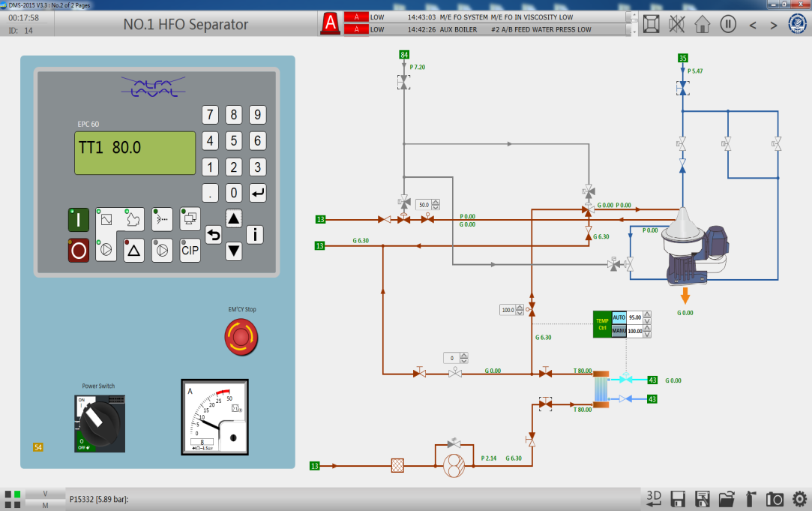
Task: Go to the next page arrow
Action: pos(773,25)
